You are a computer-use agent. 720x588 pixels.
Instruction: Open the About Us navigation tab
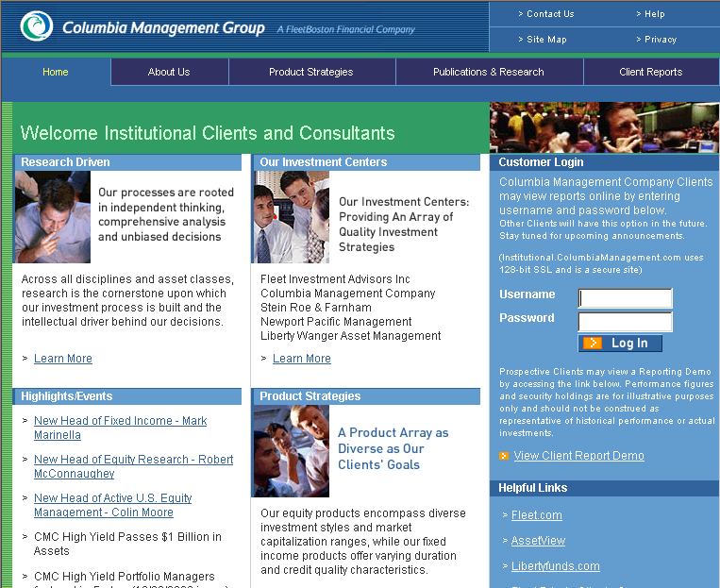tap(169, 72)
